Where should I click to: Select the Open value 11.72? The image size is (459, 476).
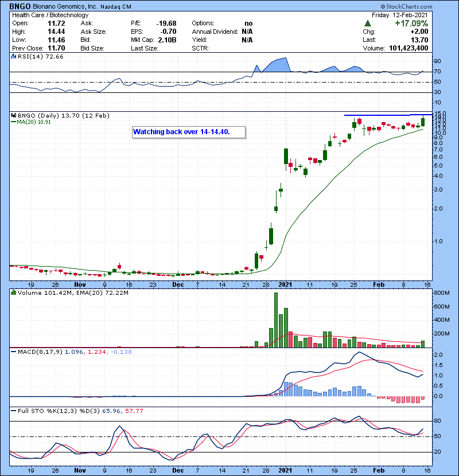pyautogui.click(x=56, y=24)
